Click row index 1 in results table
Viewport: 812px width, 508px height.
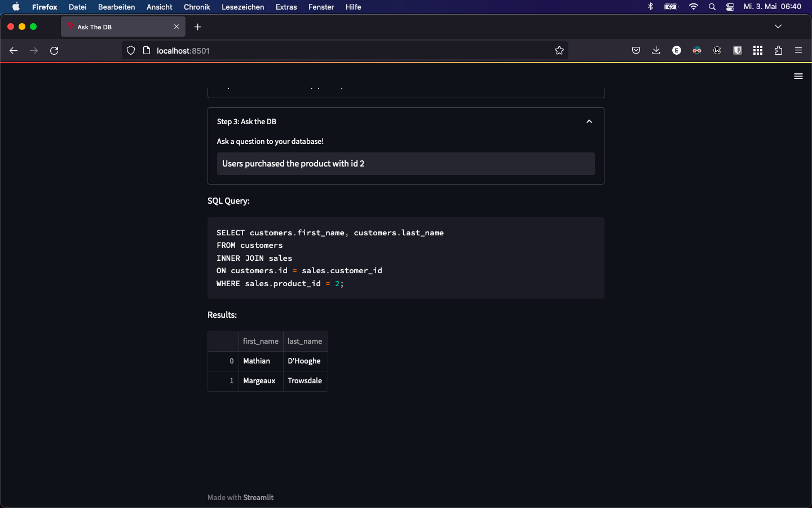[x=224, y=380]
